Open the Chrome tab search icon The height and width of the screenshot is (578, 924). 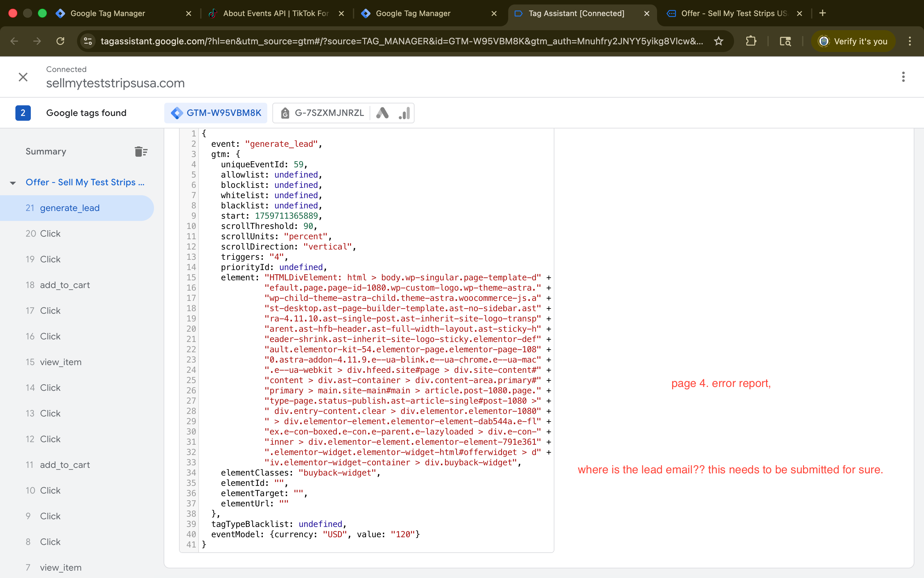tap(785, 41)
